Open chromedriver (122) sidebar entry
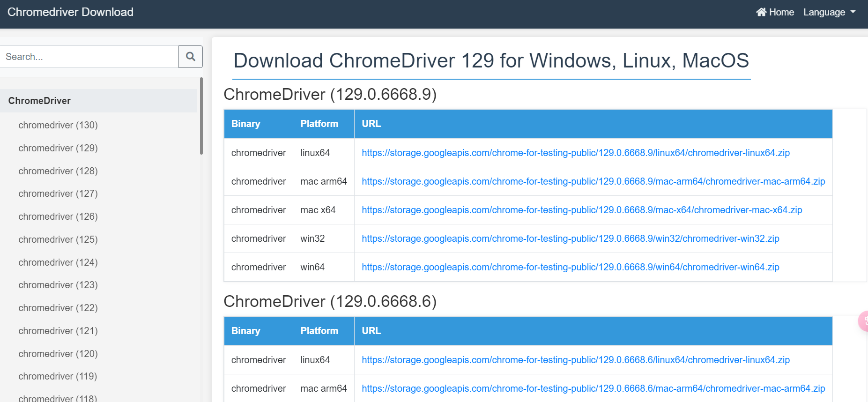The height and width of the screenshot is (402, 868). click(x=58, y=308)
